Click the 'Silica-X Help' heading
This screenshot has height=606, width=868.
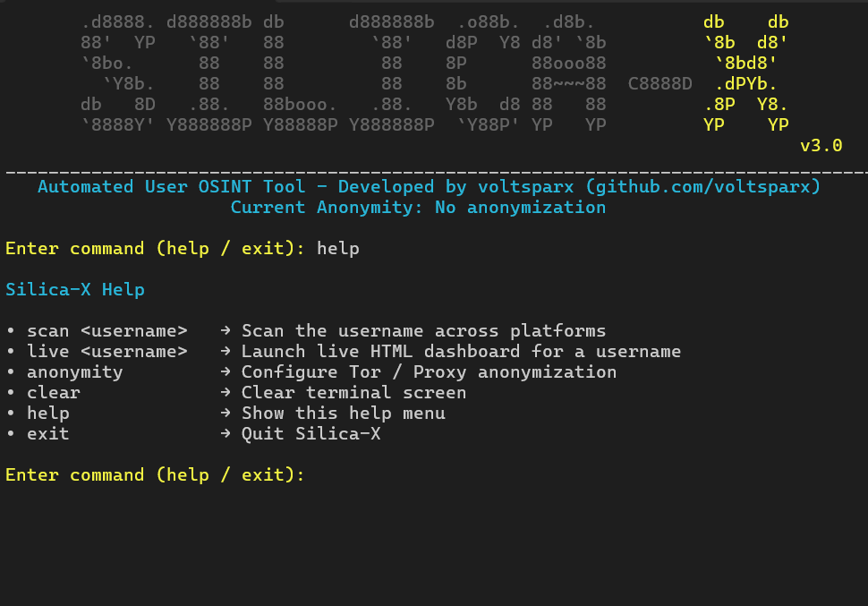75,290
